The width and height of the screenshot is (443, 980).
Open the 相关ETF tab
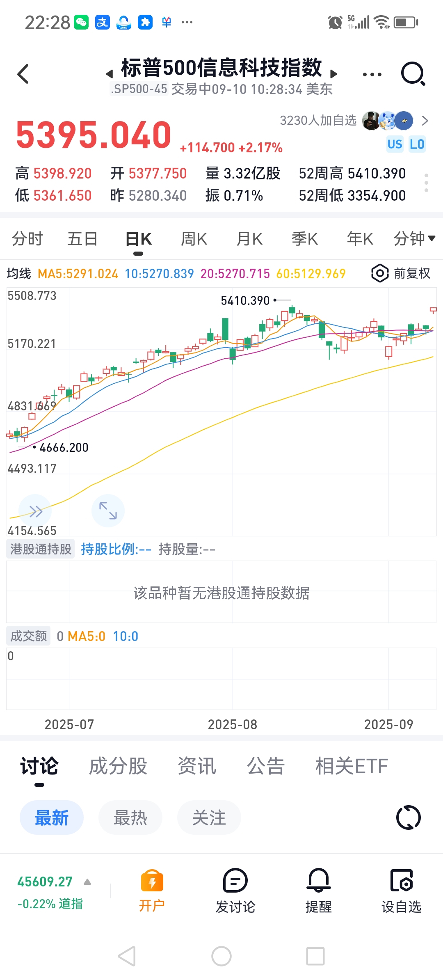(x=352, y=766)
